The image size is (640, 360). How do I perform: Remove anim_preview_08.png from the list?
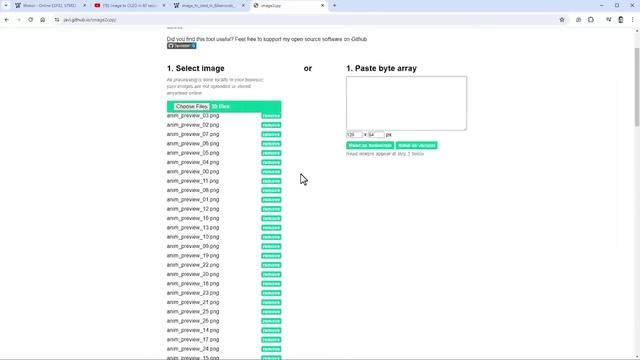(x=271, y=191)
